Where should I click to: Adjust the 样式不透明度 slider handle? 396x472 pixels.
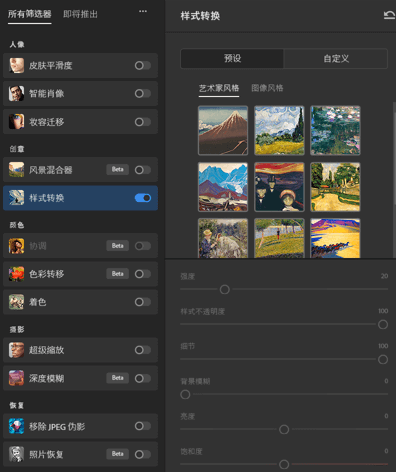click(x=383, y=324)
